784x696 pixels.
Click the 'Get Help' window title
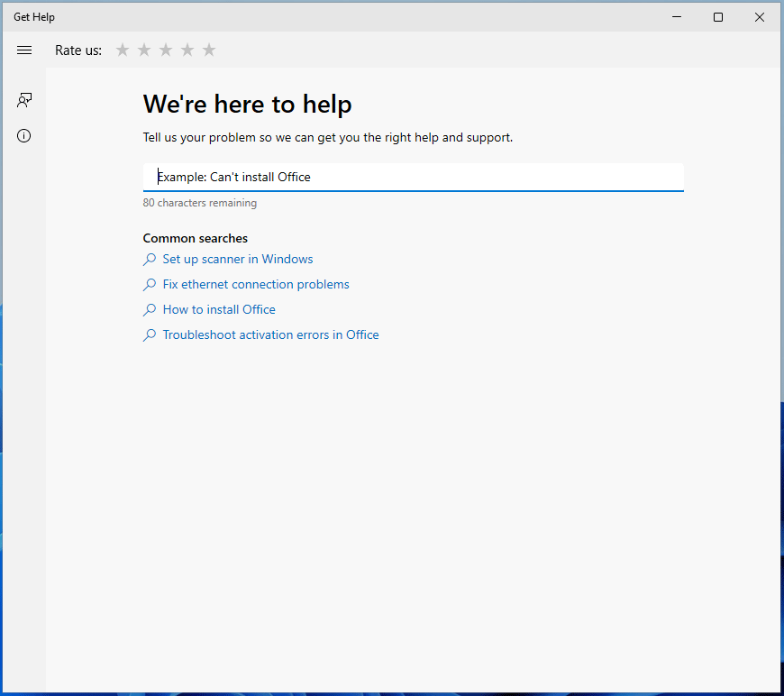(x=34, y=17)
